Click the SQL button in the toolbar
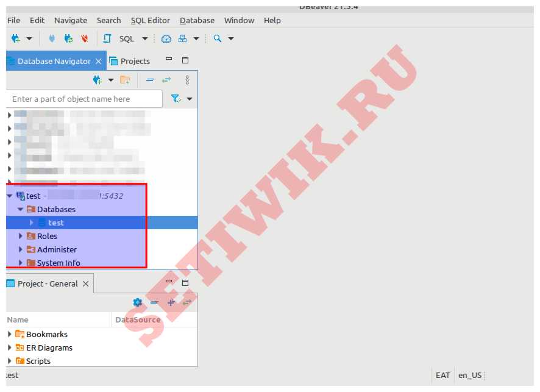Screen dimensions: 540x392 126,38
